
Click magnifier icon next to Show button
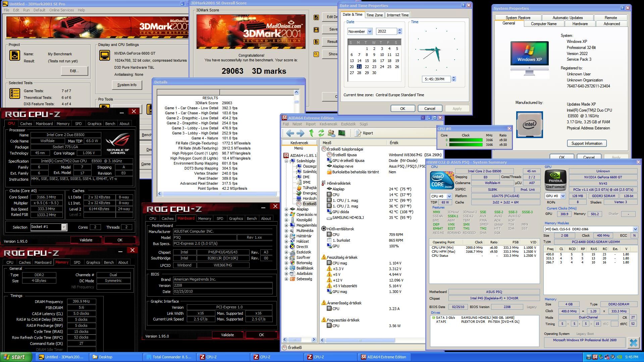pyautogui.click(x=316, y=54)
